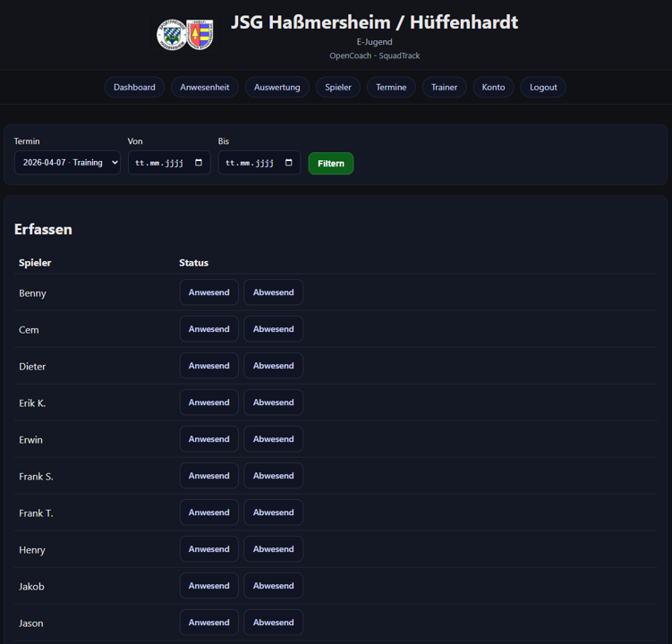This screenshot has height=644, width=672.
Task: Navigate to Termine
Action: (391, 88)
